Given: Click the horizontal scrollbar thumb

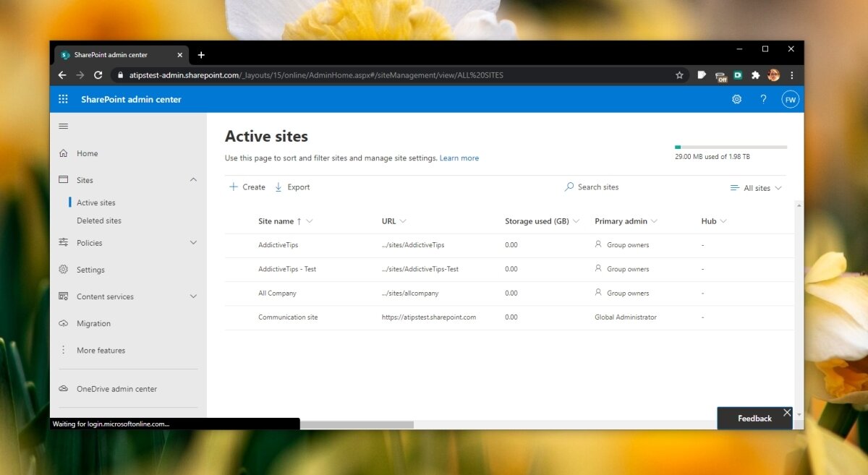Looking at the screenshot, I should pos(356,424).
